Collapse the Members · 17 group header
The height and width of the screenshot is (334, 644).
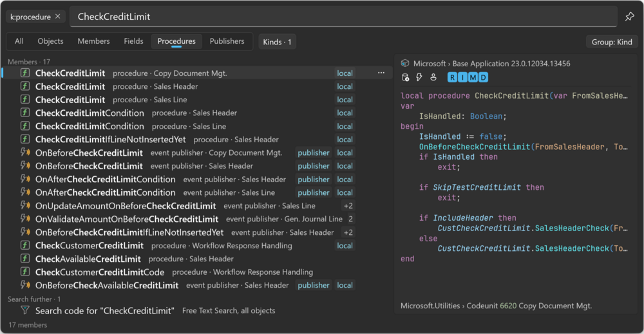pos(29,62)
